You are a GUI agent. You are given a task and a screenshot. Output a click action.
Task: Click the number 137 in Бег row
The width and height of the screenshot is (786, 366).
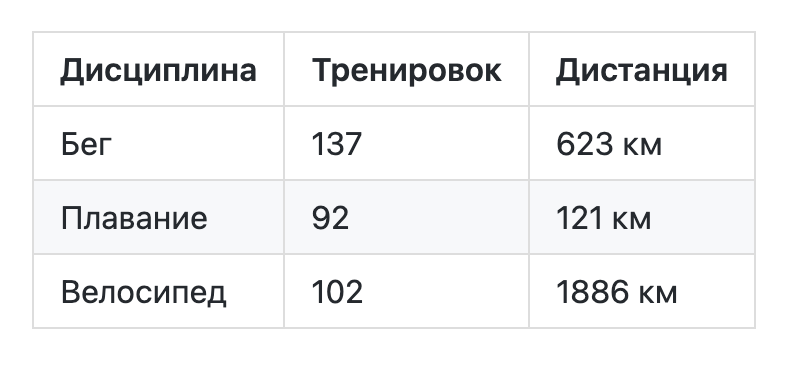(336, 144)
